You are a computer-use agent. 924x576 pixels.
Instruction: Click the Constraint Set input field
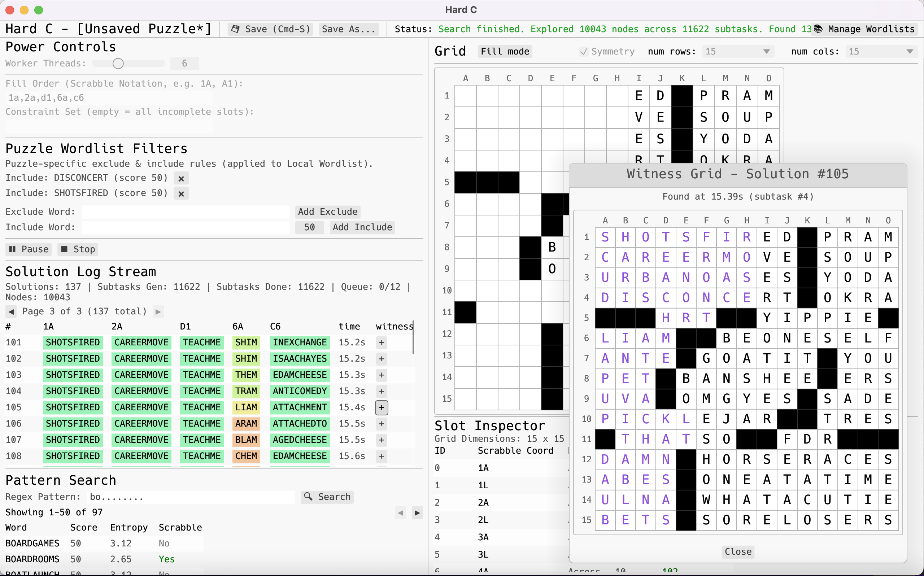tap(110, 126)
